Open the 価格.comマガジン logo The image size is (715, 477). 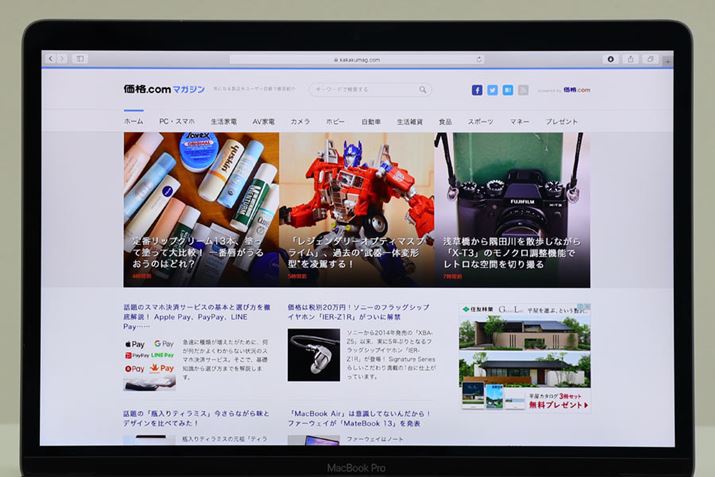(x=164, y=89)
